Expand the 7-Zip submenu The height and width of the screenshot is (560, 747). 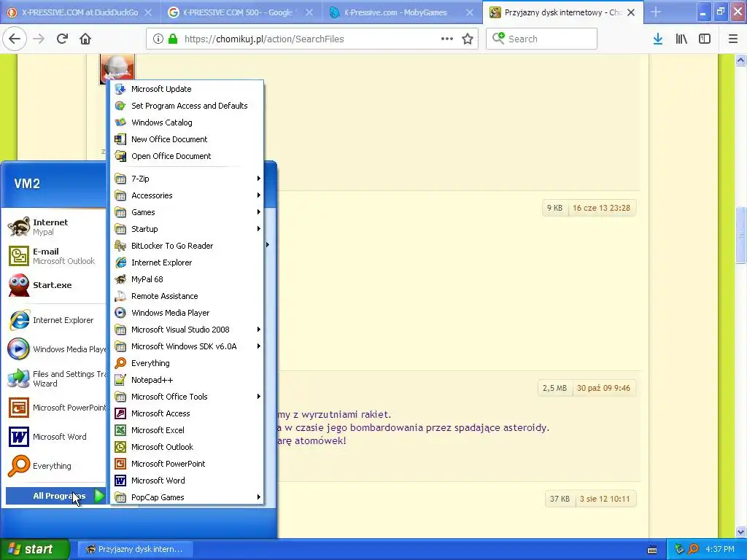pos(187,179)
